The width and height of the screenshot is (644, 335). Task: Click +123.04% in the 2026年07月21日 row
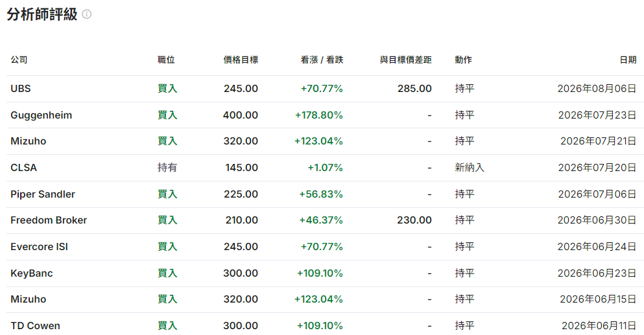(x=318, y=141)
